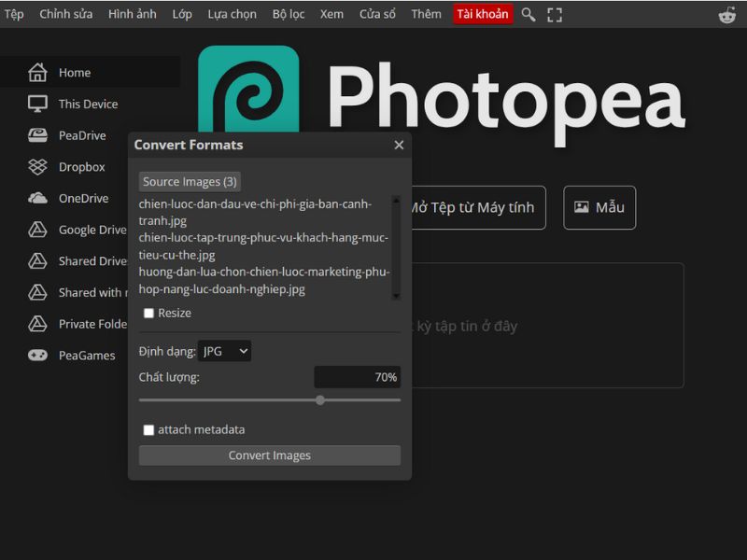747x560 pixels.
Task: Click the Convert Images button
Action: point(270,455)
